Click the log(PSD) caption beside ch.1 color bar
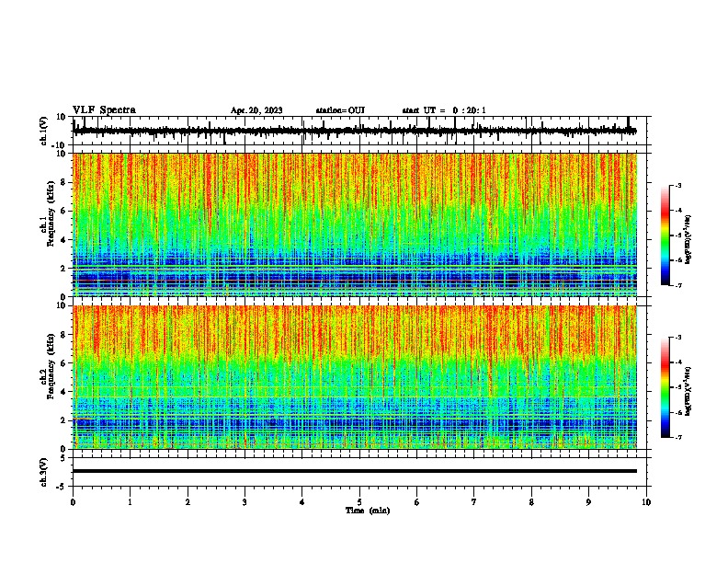The width and height of the screenshot is (728, 563). click(688, 239)
